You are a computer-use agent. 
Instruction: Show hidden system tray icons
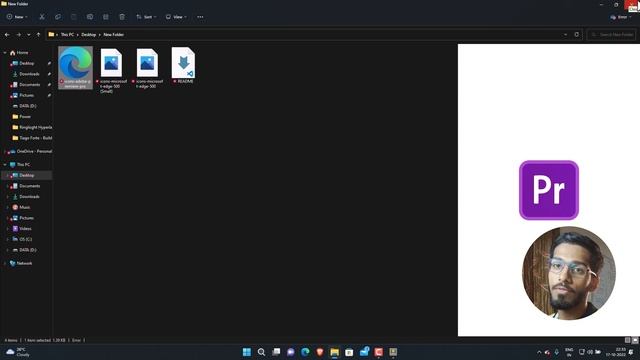tap(539, 352)
